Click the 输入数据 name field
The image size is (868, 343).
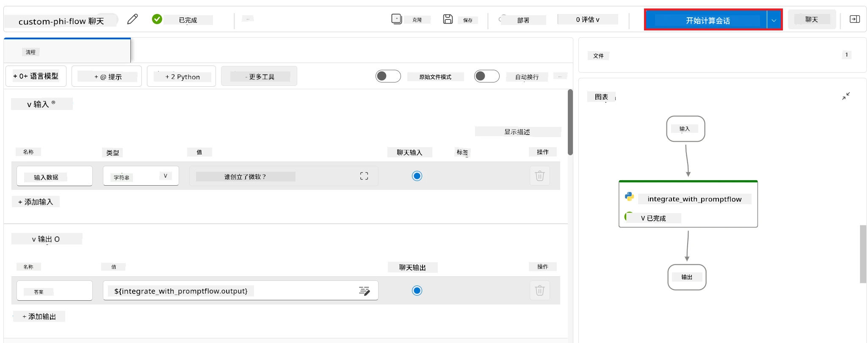(x=55, y=176)
